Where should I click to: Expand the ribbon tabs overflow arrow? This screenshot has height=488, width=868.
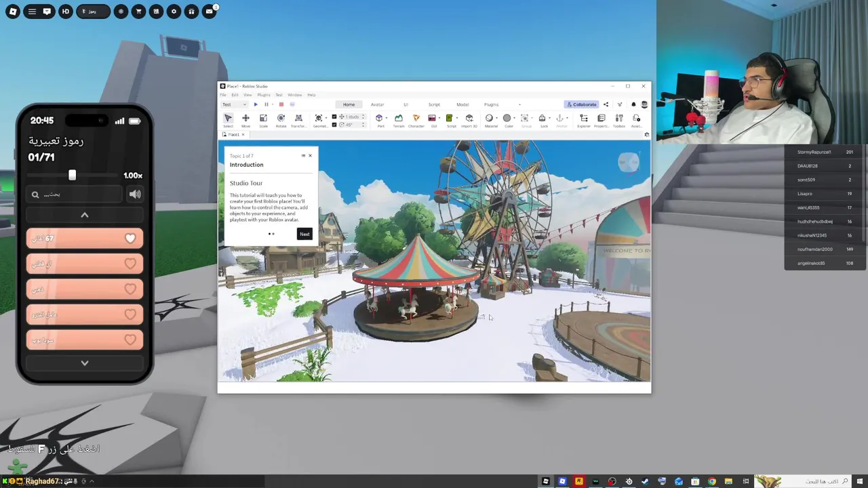point(519,104)
